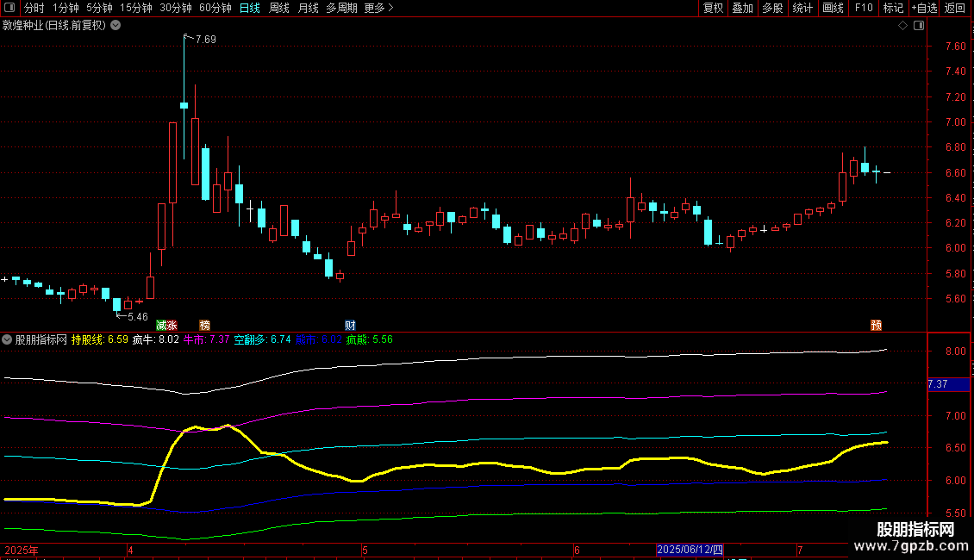Click the 牛市: 7.37 indicator value
This screenshot has height=560, width=974.
coord(206,339)
